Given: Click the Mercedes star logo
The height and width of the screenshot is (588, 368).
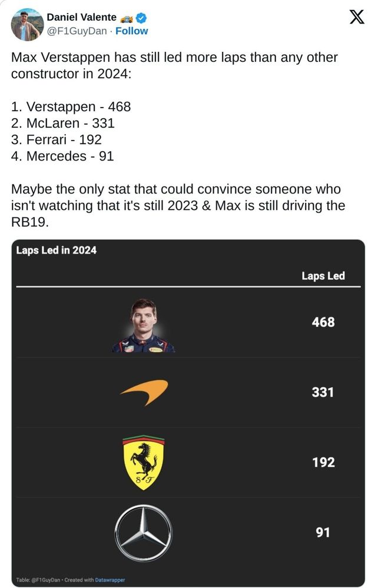Looking at the screenshot, I should [143, 533].
